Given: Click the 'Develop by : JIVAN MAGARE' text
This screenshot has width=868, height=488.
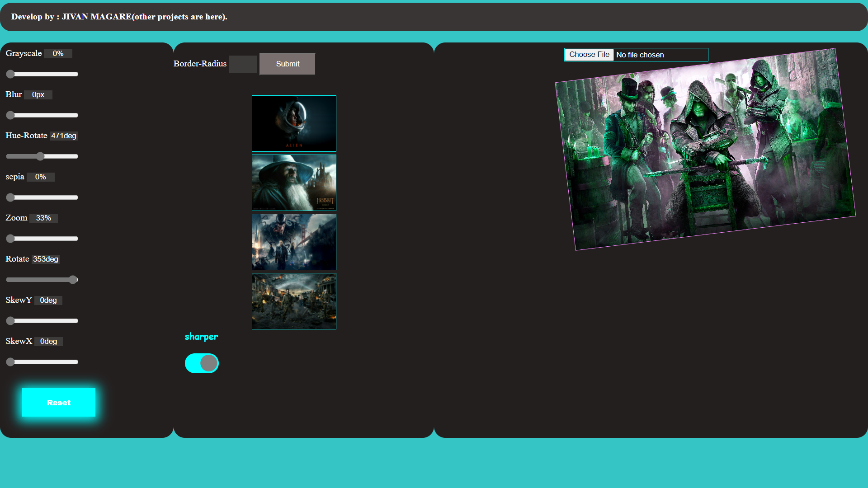Looking at the screenshot, I should (x=71, y=17).
